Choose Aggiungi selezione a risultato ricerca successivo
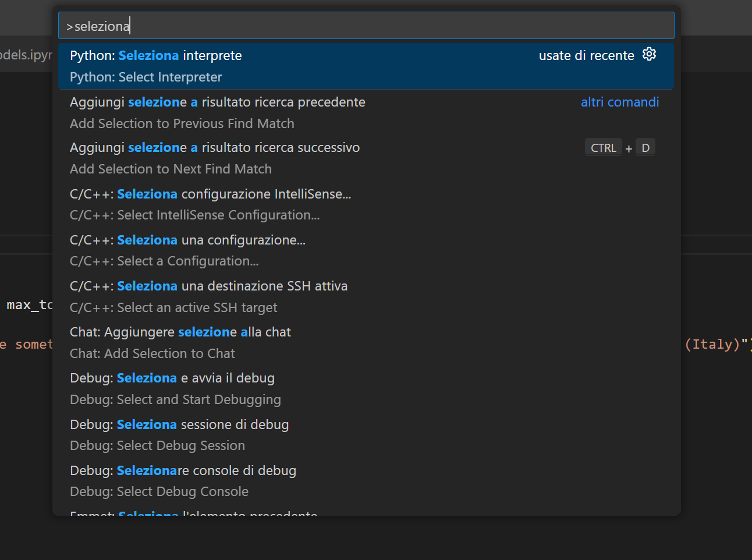Viewport: 752px width, 560px height. point(366,158)
